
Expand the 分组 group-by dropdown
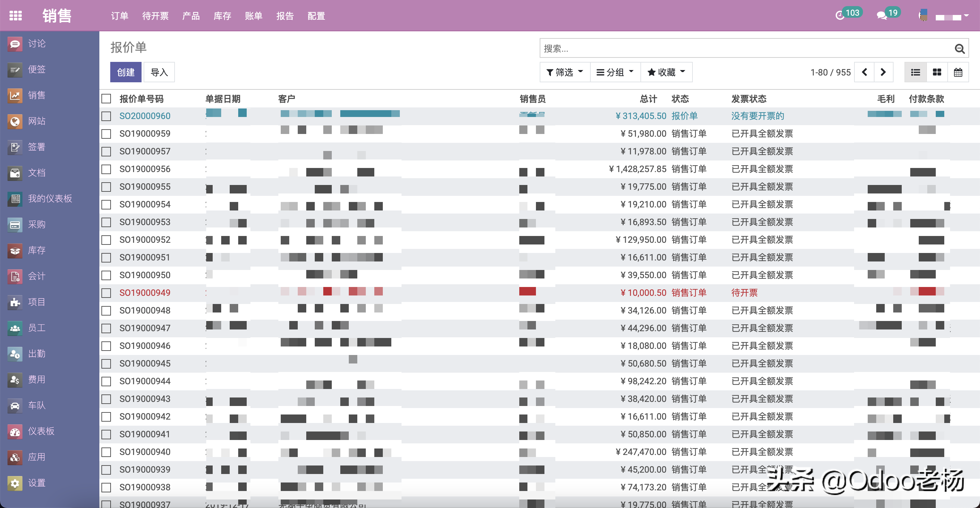[615, 72]
